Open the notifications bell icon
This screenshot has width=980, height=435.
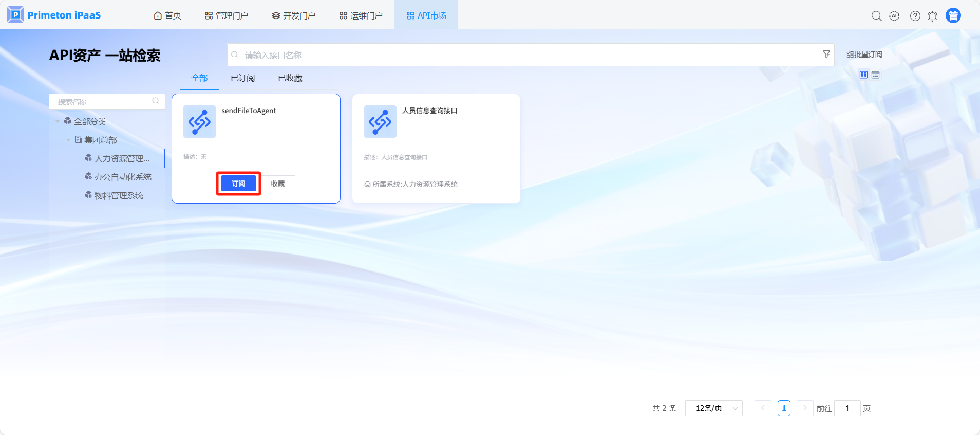[x=932, y=16]
